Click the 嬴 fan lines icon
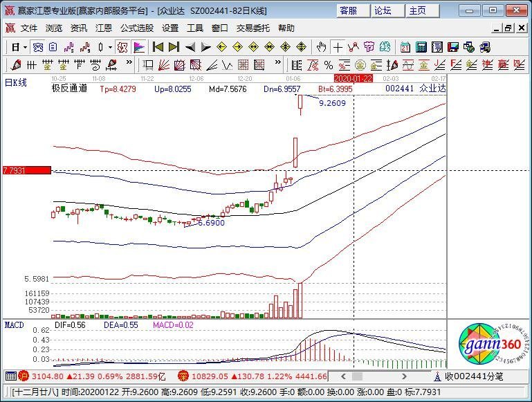 pyautogui.click(x=504, y=65)
